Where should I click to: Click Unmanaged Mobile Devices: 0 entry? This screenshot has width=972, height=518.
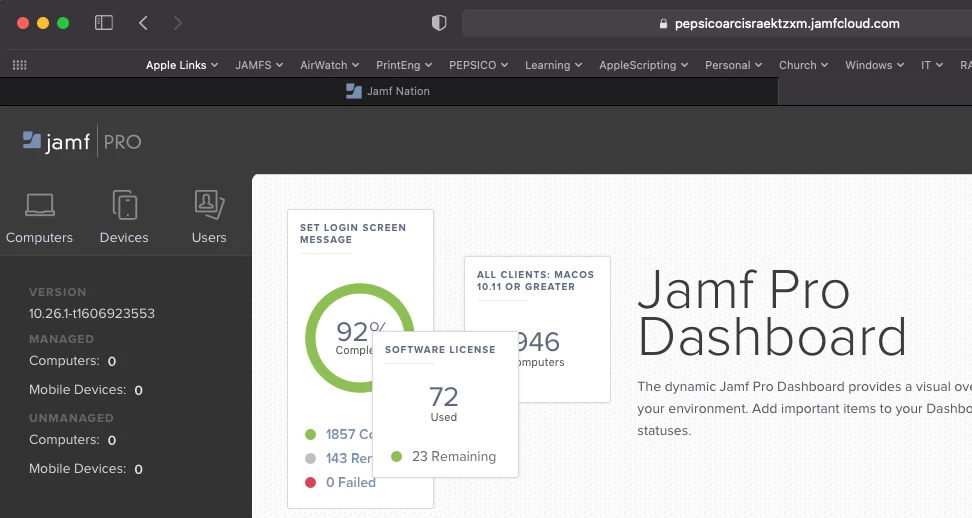(86, 469)
